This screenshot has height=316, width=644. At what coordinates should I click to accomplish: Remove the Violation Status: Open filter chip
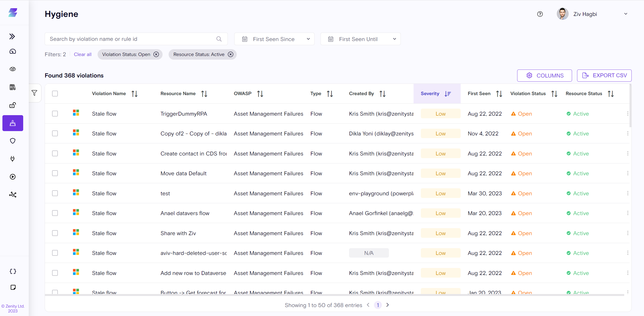(x=156, y=55)
